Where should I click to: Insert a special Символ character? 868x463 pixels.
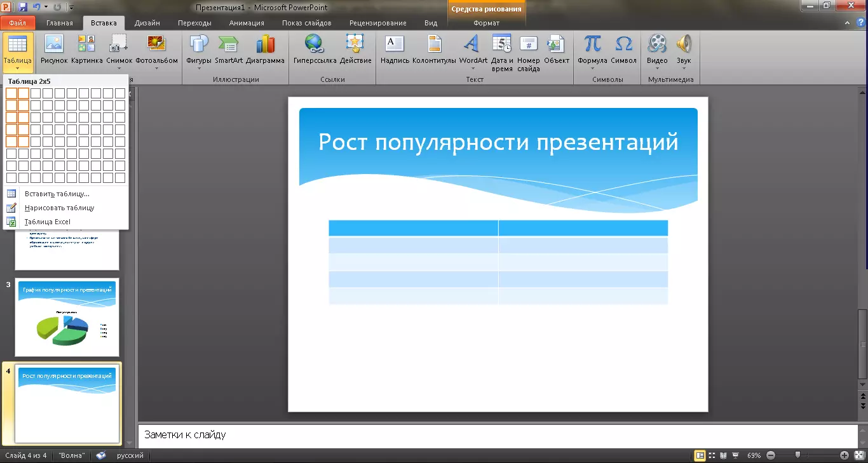point(623,50)
